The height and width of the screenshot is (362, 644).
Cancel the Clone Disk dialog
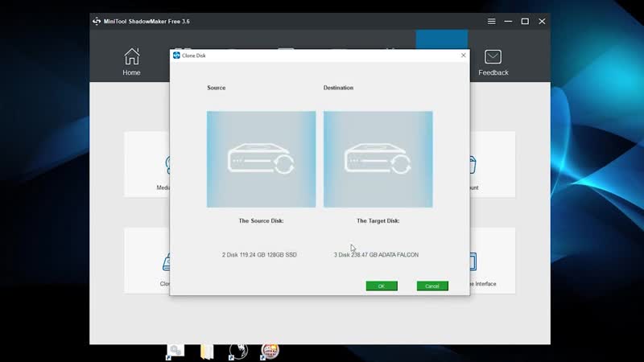[x=432, y=286]
